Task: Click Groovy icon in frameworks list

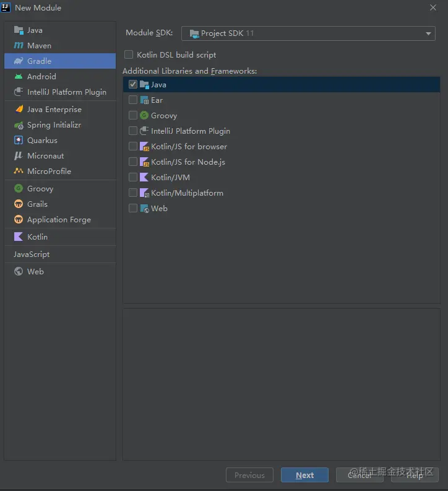Action: [x=144, y=115]
